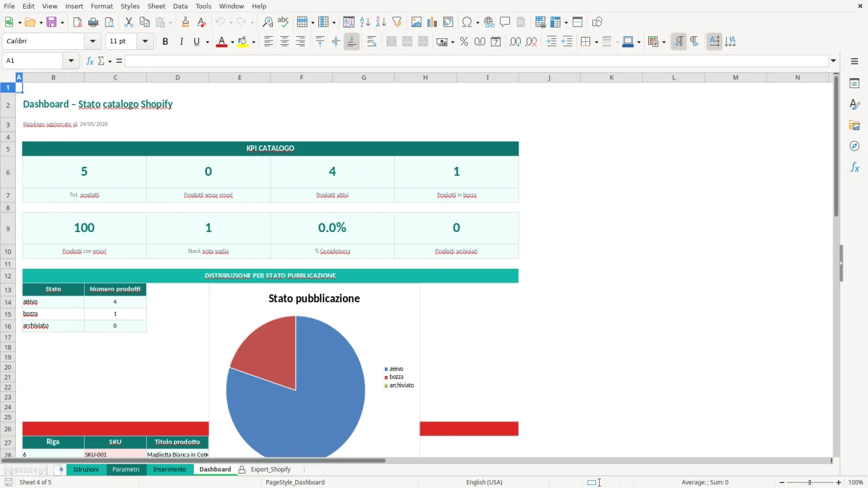Screen dimensions: 868x488
Task: Open the Function Wizard icon
Action: (90, 61)
